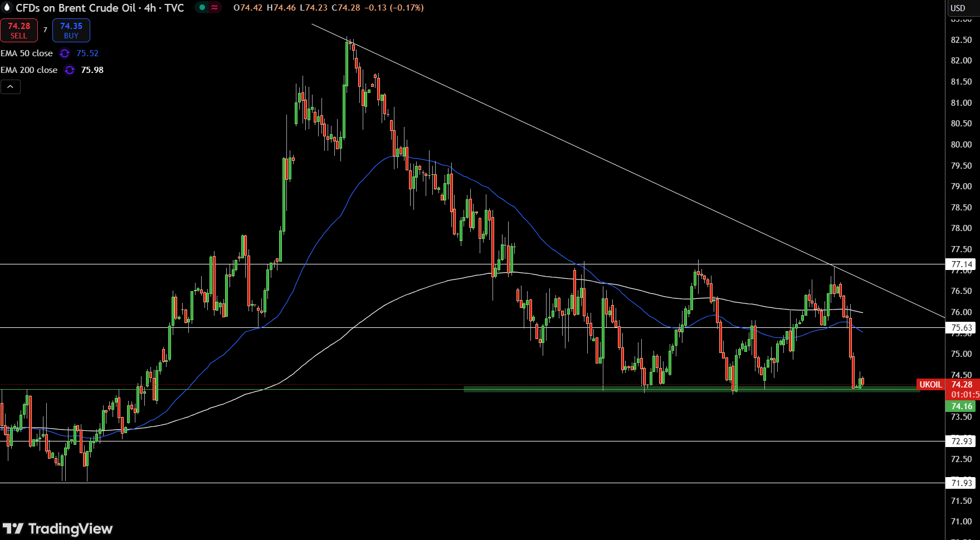Select the EMA 50 close indicator label
This screenshot has width=980, height=540.
point(27,53)
